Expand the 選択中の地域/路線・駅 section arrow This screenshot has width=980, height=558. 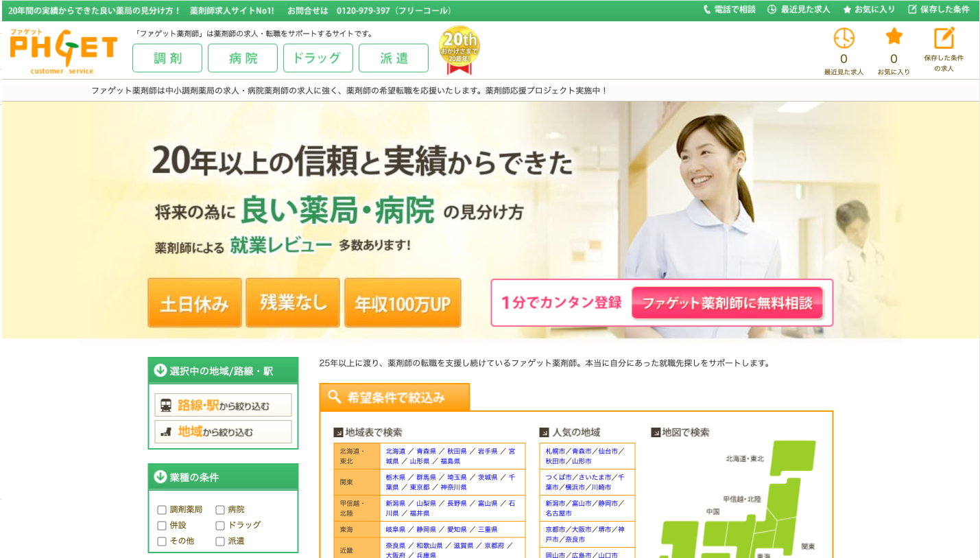click(160, 371)
